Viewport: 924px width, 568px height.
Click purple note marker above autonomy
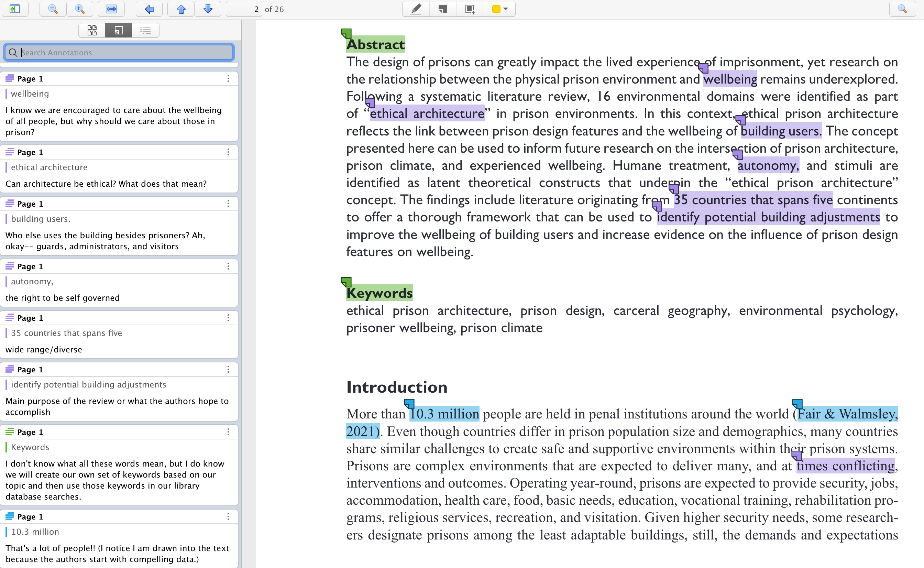pos(737,154)
